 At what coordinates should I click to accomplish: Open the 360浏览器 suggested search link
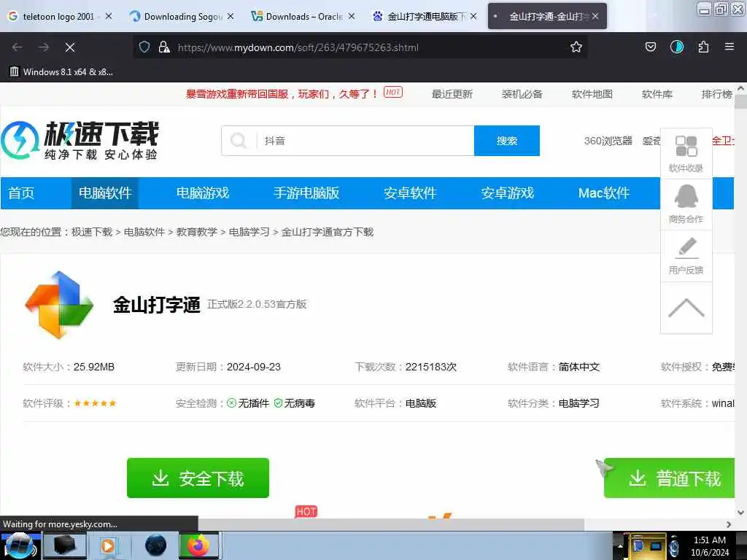point(608,141)
